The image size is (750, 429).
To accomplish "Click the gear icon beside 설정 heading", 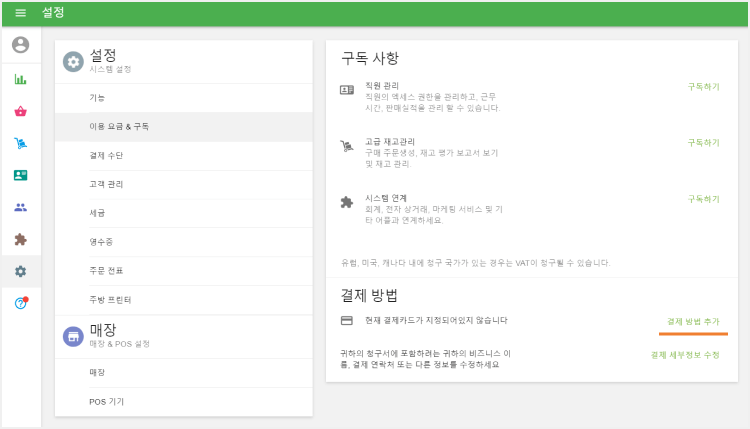I will [73, 62].
